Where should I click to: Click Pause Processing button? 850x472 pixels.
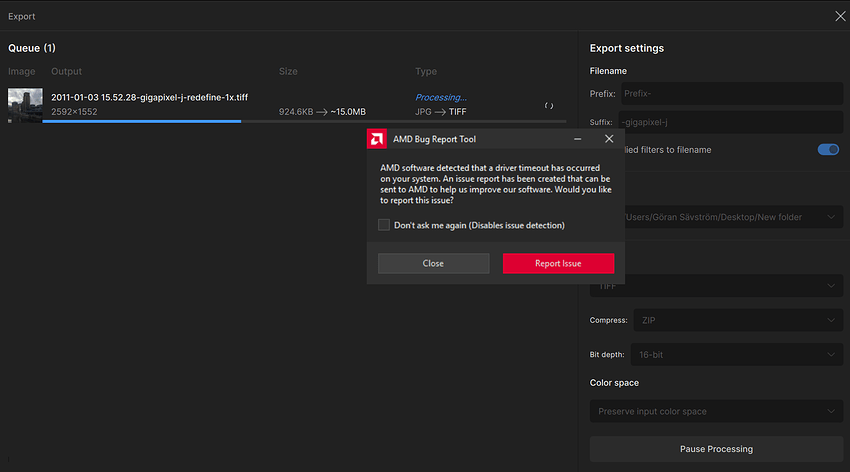coord(716,449)
